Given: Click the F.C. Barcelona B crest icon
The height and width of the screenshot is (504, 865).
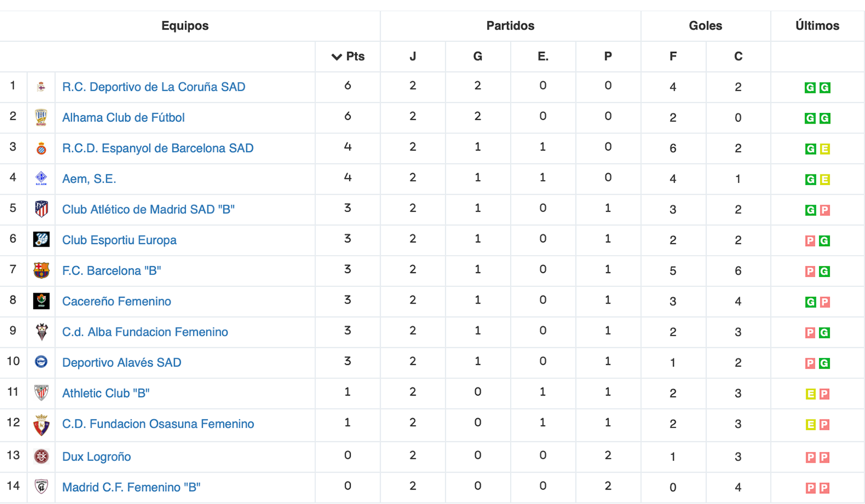Looking at the screenshot, I should pos(41,271).
